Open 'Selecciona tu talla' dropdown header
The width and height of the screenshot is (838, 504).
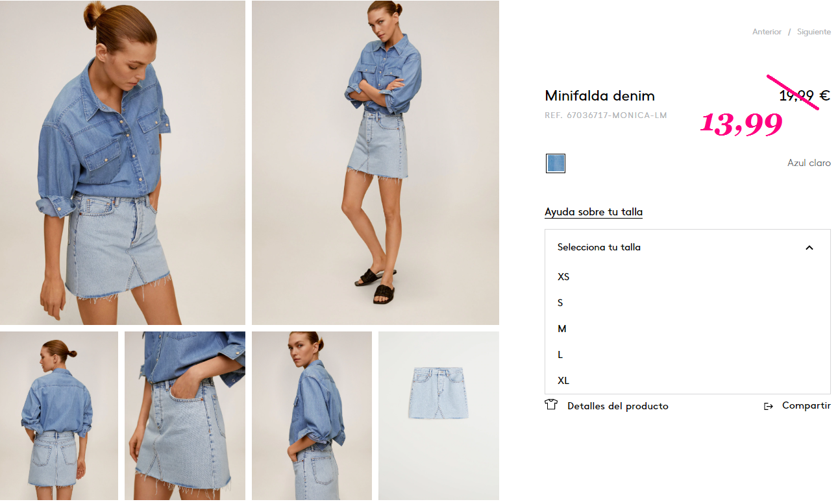tap(687, 247)
